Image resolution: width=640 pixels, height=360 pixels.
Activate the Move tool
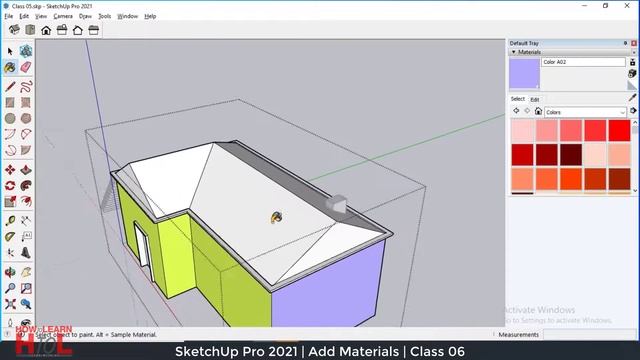pos(10,170)
